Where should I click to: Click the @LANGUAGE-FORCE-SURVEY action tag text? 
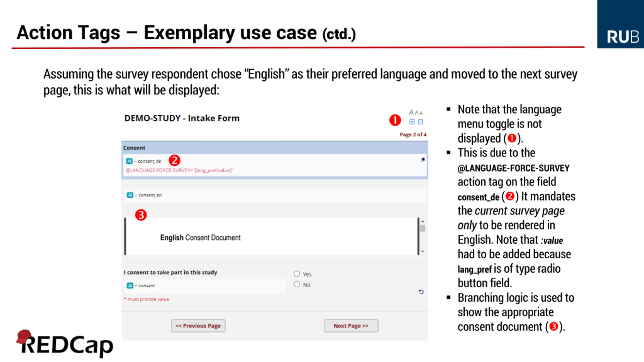[179, 170]
